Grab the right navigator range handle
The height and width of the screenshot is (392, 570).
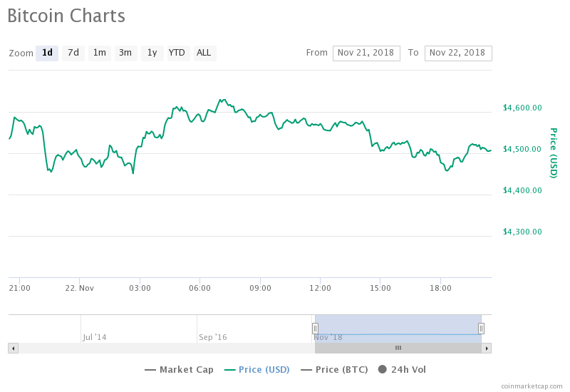pyautogui.click(x=482, y=329)
